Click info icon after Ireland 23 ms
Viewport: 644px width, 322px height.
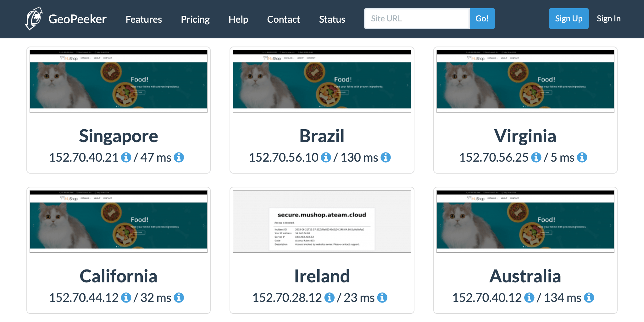tap(382, 297)
